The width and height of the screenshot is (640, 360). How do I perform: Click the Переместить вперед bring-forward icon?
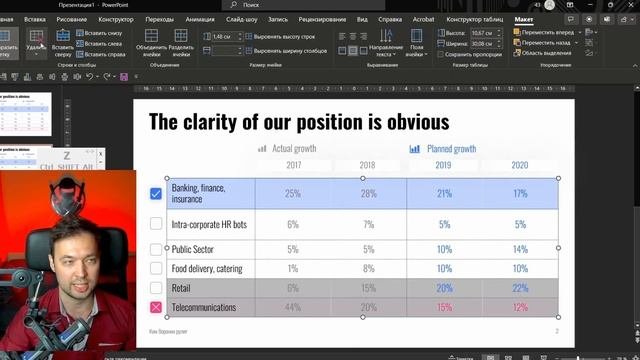click(x=517, y=32)
